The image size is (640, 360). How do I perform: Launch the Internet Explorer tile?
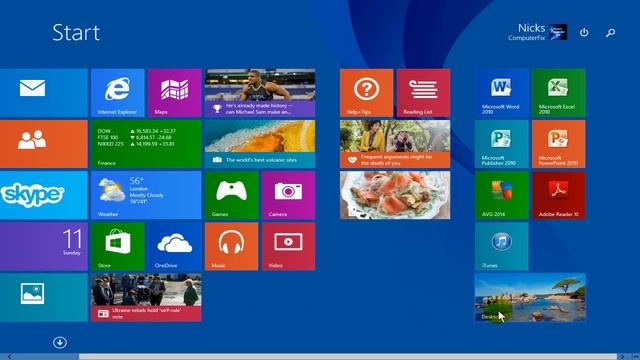118,93
